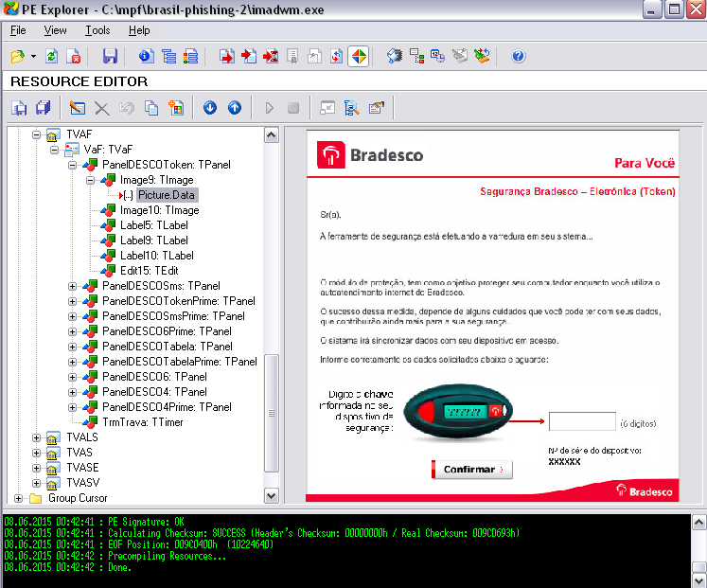The width and height of the screenshot is (707, 588).
Task: Click the blue Move Up arrow icon
Action: coord(235,108)
